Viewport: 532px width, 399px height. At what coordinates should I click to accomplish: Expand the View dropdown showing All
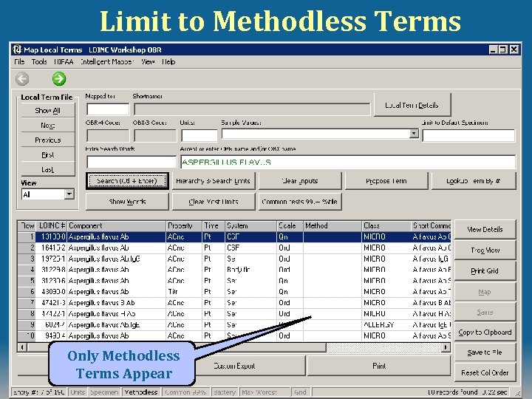[69, 194]
